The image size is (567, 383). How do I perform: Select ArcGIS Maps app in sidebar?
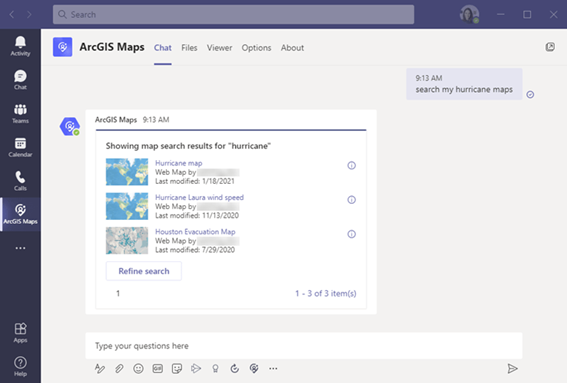[x=20, y=214]
